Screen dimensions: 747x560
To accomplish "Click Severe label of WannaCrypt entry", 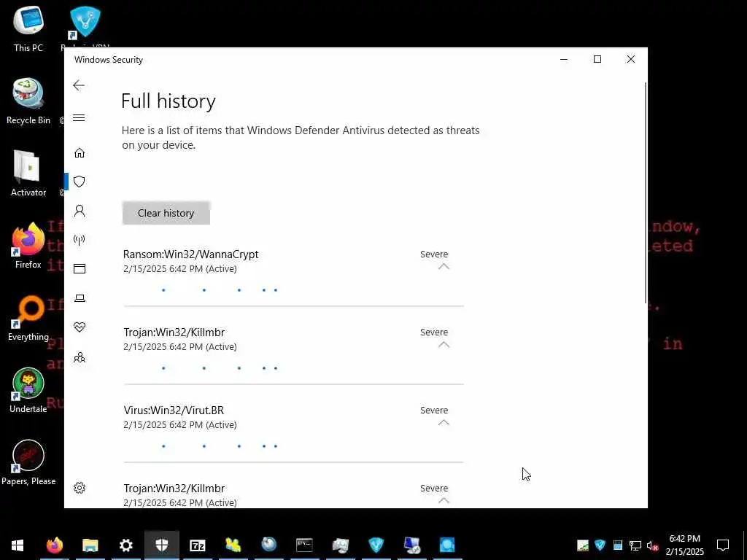I will click(x=434, y=254).
